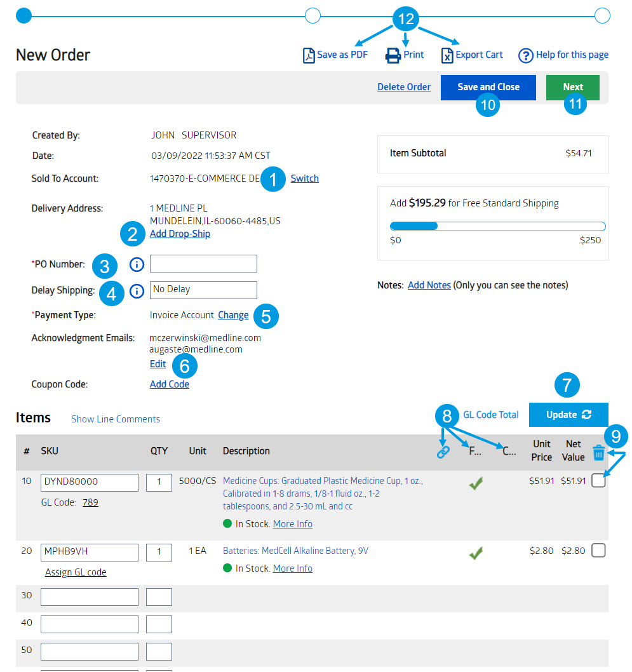This screenshot has height=672, width=632.
Task: Click the Unit Price column header
Action: pyautogui.click(x=542, y=451)
